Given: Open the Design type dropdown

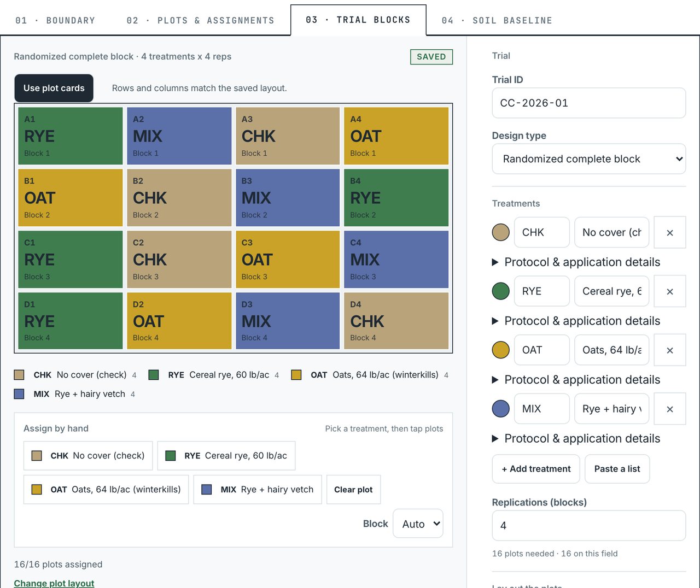Looking at the screenshot, I should tap(589, 159).
